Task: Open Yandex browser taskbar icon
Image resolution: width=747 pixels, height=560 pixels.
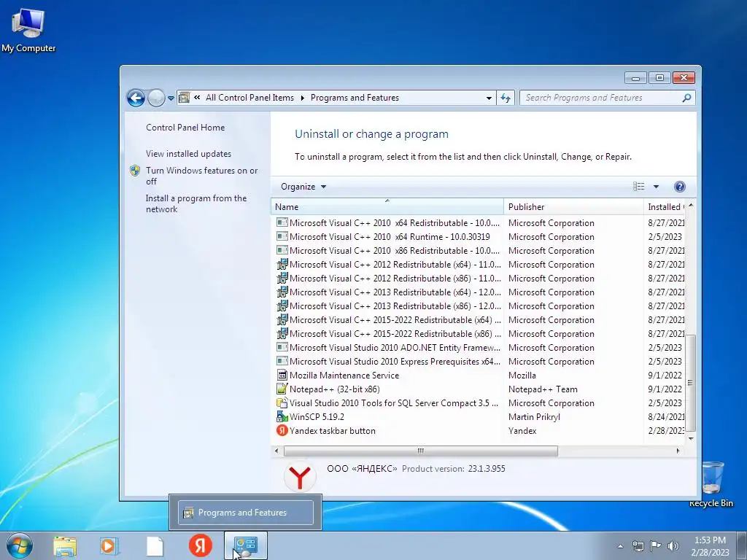Action: [201, 545]
